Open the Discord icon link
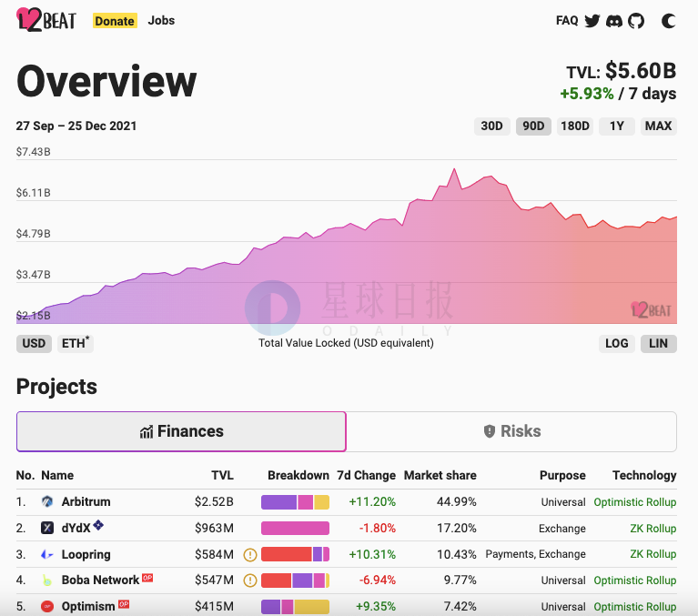 coord(614,21)
